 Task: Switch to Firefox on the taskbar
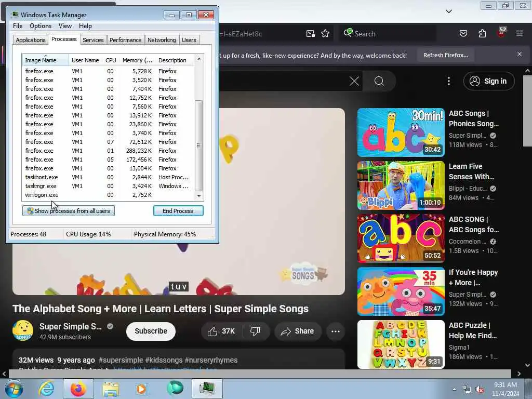click(x=78, y=389)
